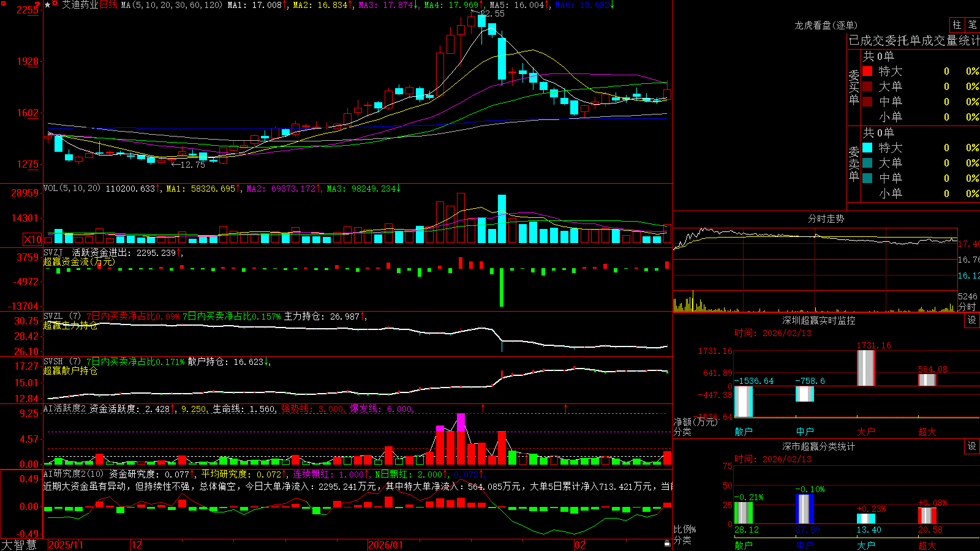Click the blue 中户 bar labeled 37.89
This screenshot has width=980, height=551.
(x=805, y=509)
